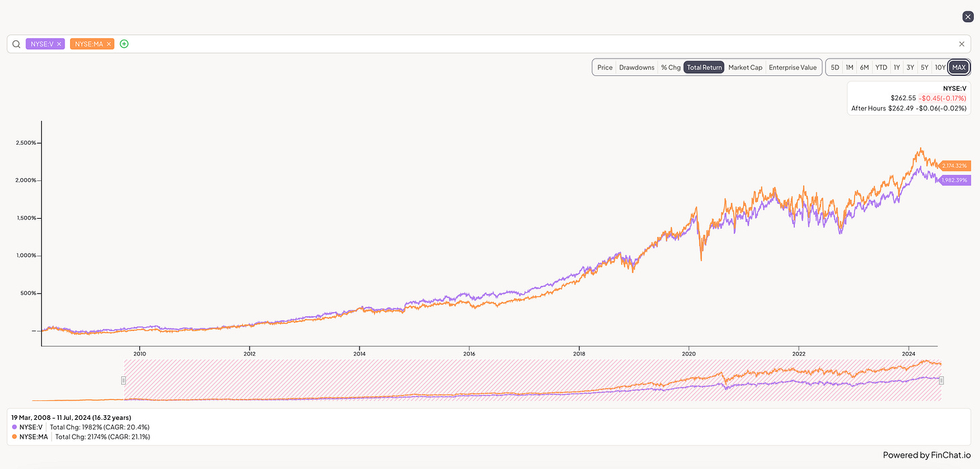Click the date range 19 Mar, 2008 - 11 Jul, 2024
Viewport: 980px width, 469px height.
(x=71, y=418)
